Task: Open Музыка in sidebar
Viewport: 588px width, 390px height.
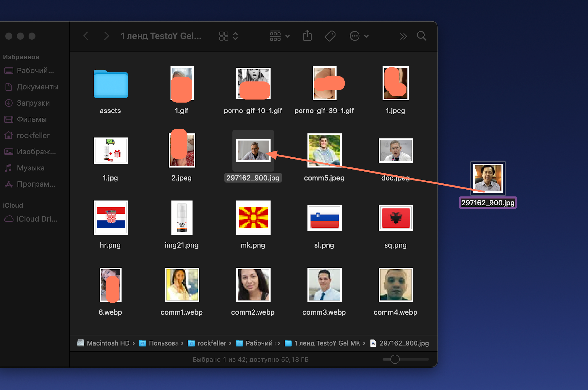Action: pos(25,168)
